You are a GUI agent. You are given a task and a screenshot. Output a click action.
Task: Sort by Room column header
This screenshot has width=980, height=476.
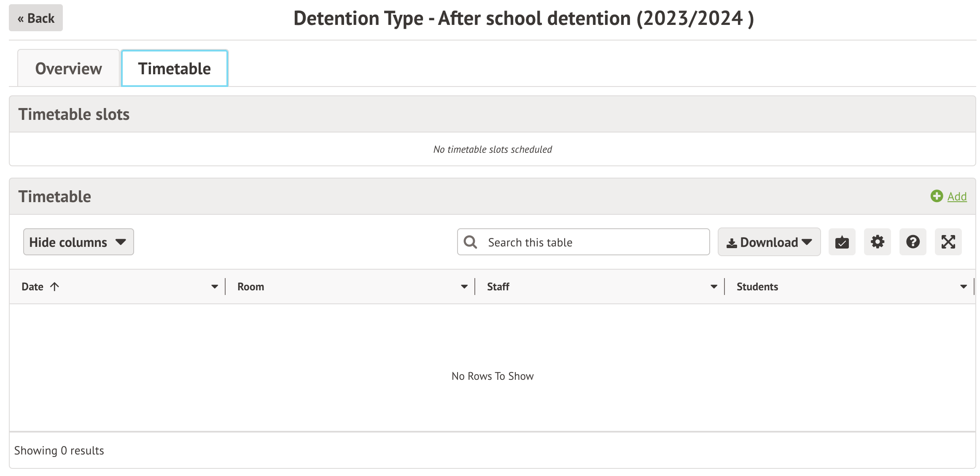251,287
